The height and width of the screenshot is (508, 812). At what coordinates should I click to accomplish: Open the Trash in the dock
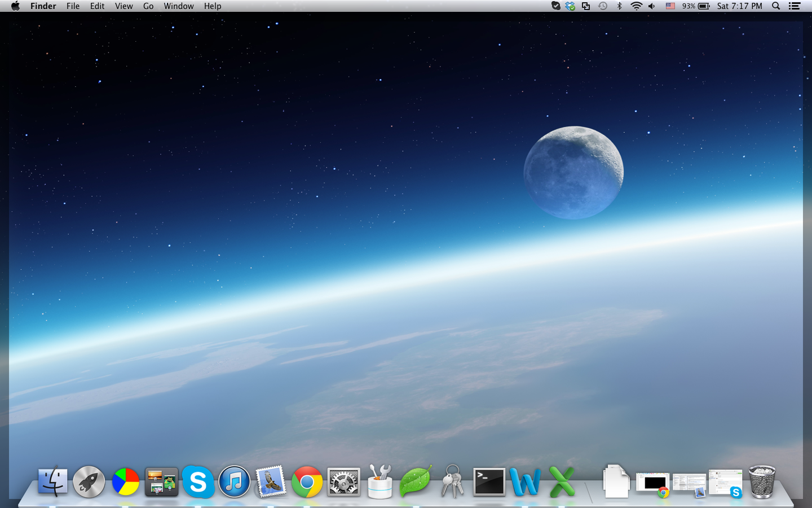[762, 483]
